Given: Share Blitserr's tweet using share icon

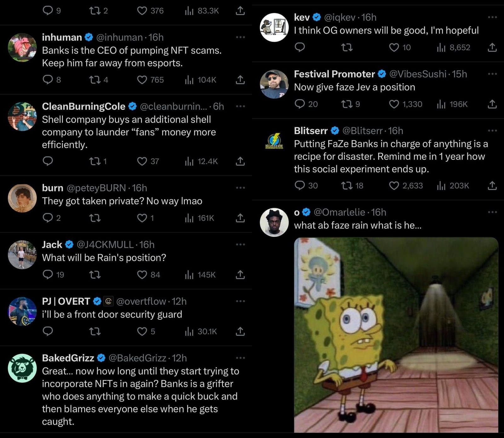Looking at the screenshot, I should point(492,185).
